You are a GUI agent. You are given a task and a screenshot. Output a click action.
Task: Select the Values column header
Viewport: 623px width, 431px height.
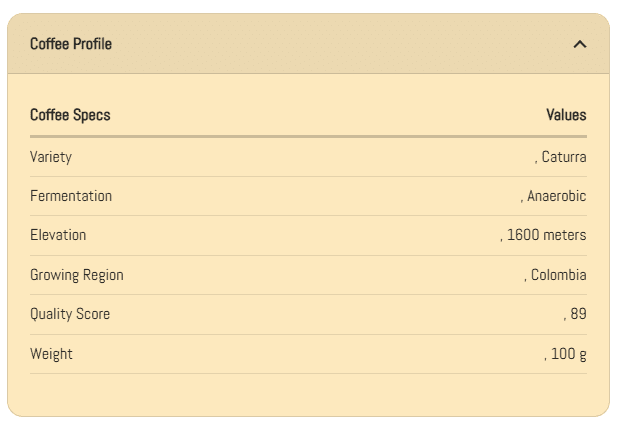(566, 115)
